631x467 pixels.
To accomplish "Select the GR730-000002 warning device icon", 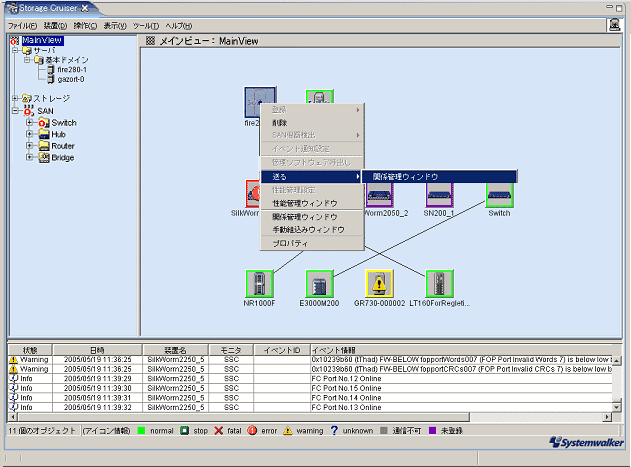I will [379, 283].
